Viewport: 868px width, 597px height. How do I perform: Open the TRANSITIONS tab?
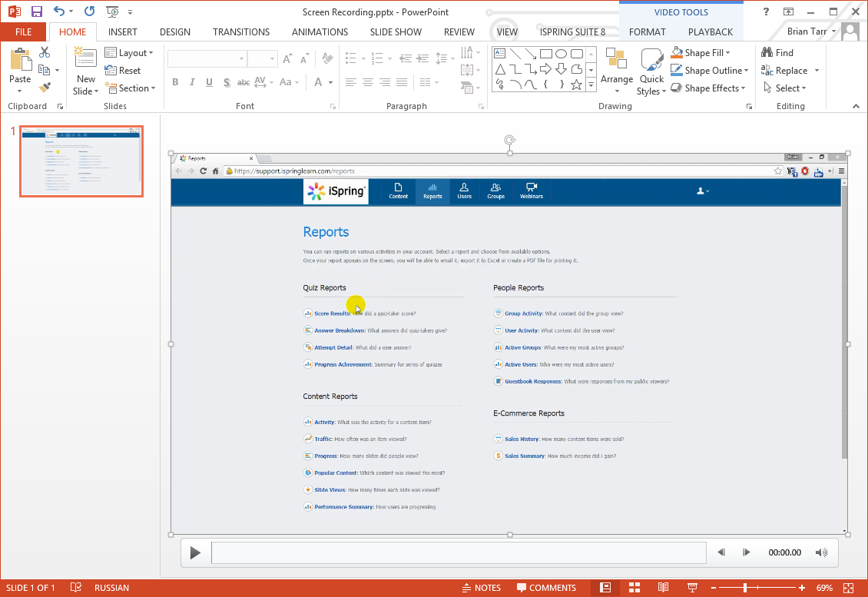tap(240, 32)
